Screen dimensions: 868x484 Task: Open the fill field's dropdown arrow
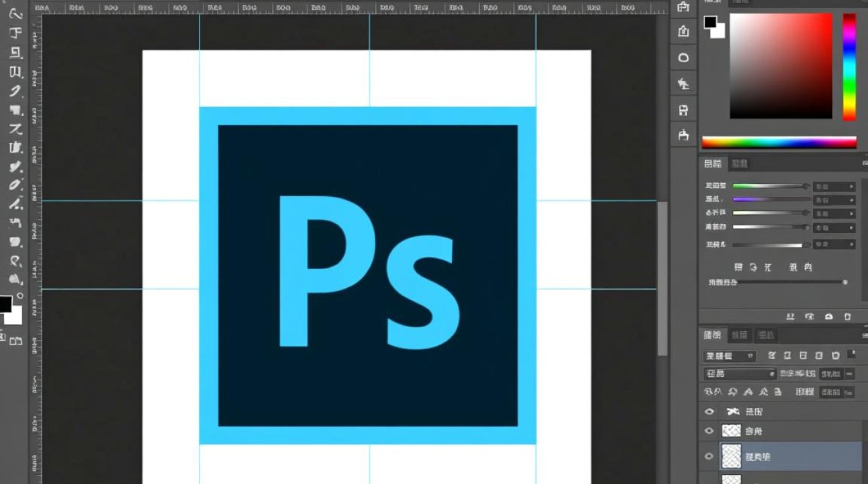850,392
